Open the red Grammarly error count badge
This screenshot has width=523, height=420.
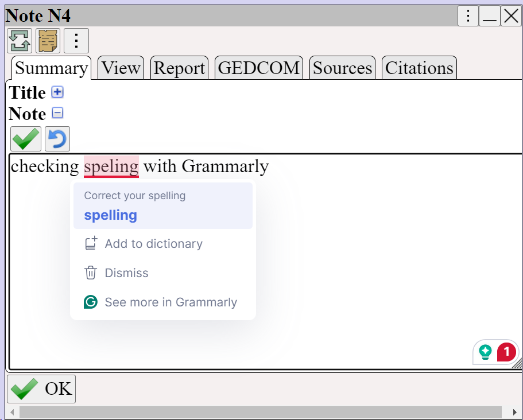(506, 352)
